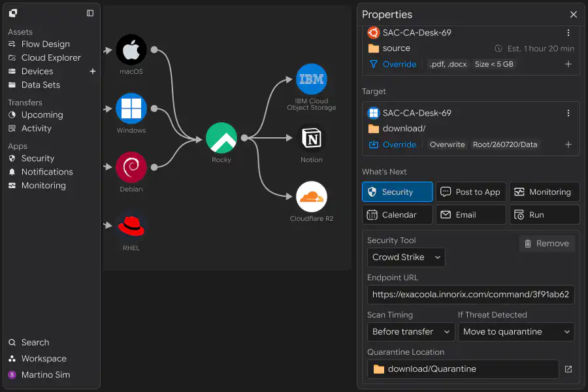588x392 pixels.
Task: Select Post to App option
Action: tap(470, 192)
